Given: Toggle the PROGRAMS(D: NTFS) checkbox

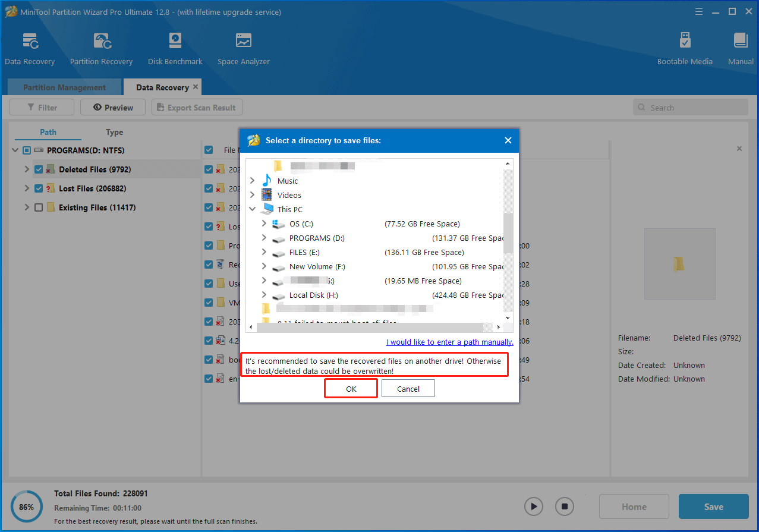Looking at the screenshot, I should coord(27,150).
